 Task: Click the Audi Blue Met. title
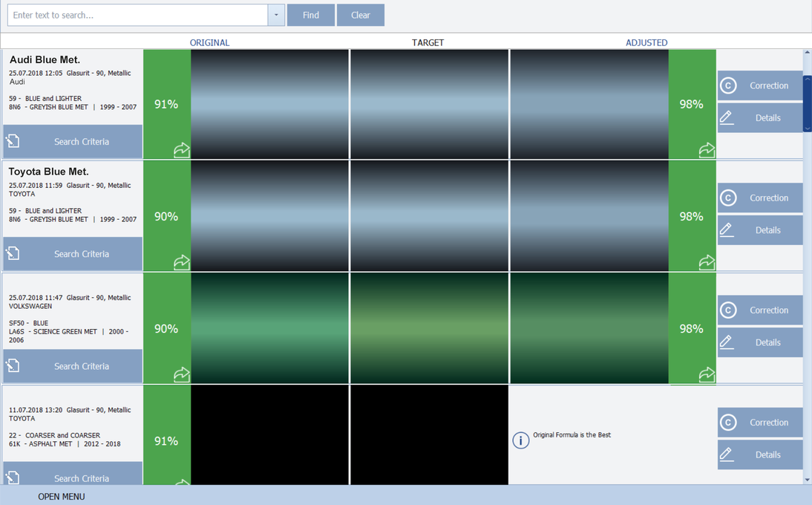[45, 59]
